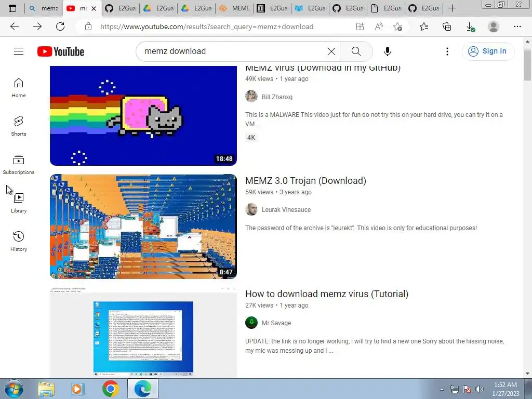Switch to the first 'memz' search tab
This screenshot has width=532, height=399.
tap(44, 8)
